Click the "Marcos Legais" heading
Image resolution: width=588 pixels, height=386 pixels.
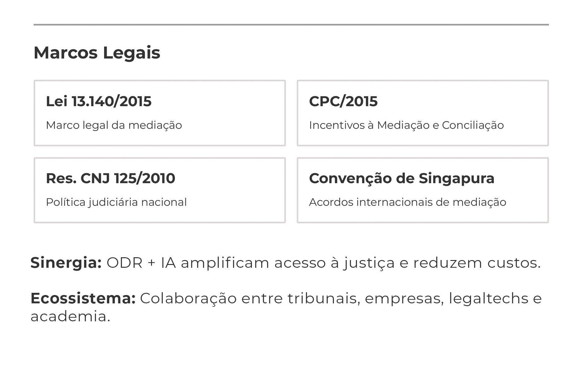[97, 53]
